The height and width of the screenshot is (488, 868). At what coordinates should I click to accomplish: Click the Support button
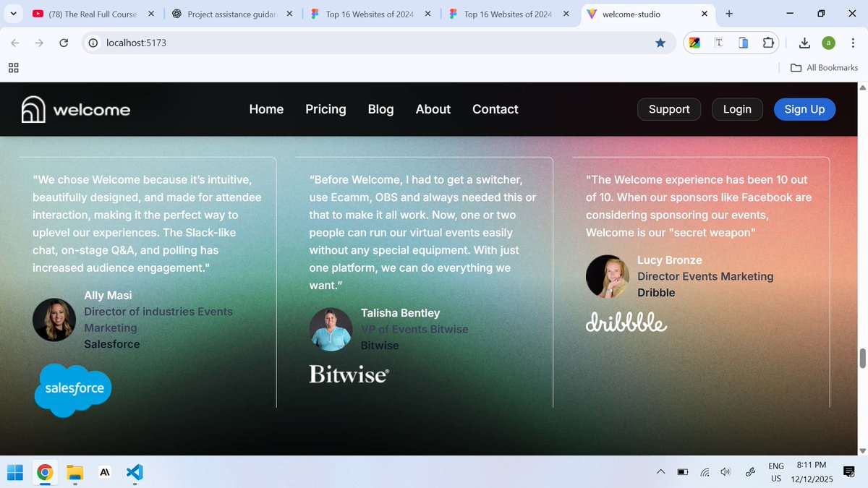click(669, 109)
